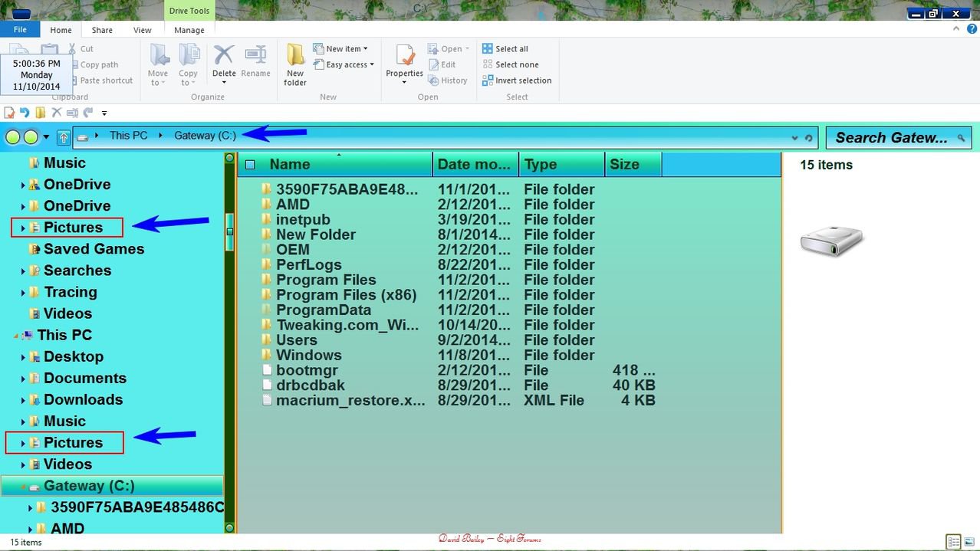The width and height of the screenshot is (980, 551).
Task: Select the New folder ribbon icon
Action: [294, 64]
